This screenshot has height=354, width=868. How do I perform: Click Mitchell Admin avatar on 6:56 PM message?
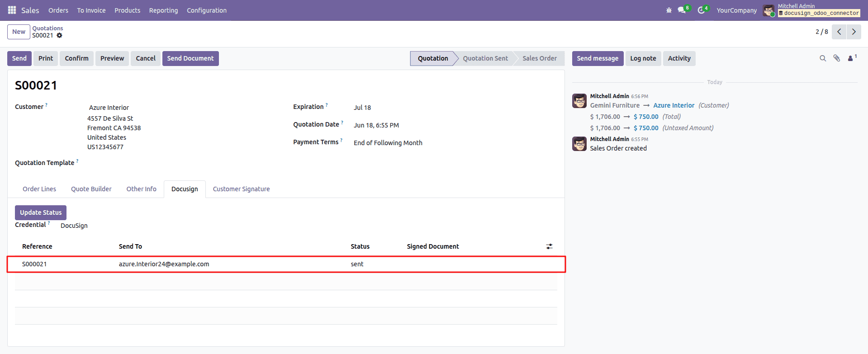point(579,101)
